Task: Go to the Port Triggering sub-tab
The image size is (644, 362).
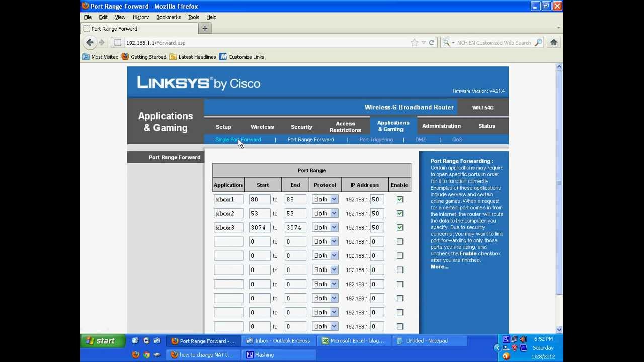Action: click(376, 140)
